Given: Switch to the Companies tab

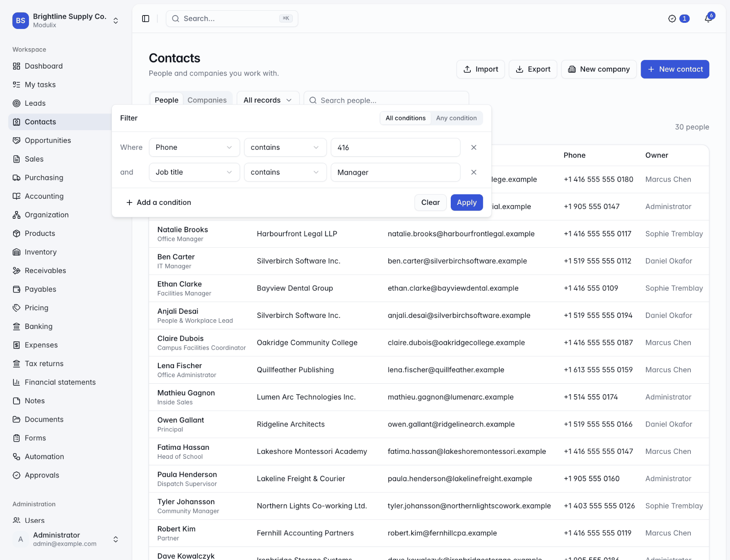Looking at the screenshot, I should pyautogui.click(x=207, y=100).
